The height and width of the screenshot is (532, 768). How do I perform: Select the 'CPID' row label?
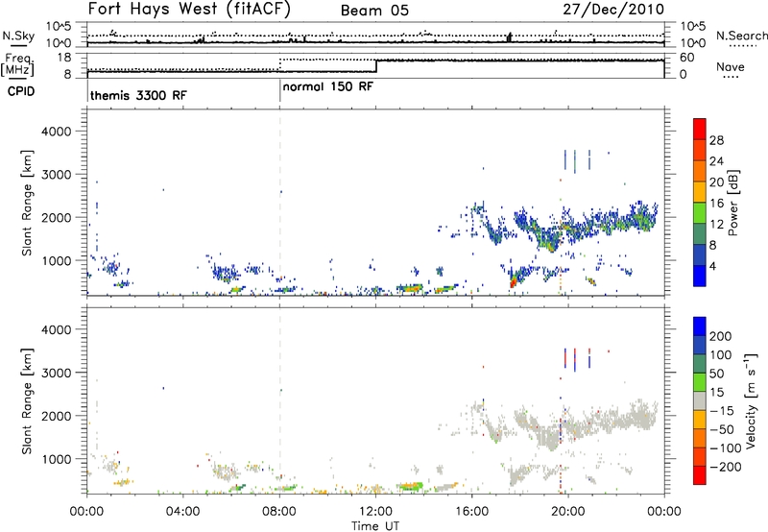tap(21, 91)
